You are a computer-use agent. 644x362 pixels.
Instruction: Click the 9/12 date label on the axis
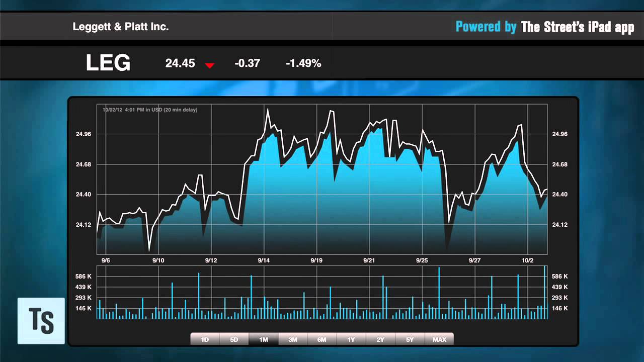click(211, 260)
